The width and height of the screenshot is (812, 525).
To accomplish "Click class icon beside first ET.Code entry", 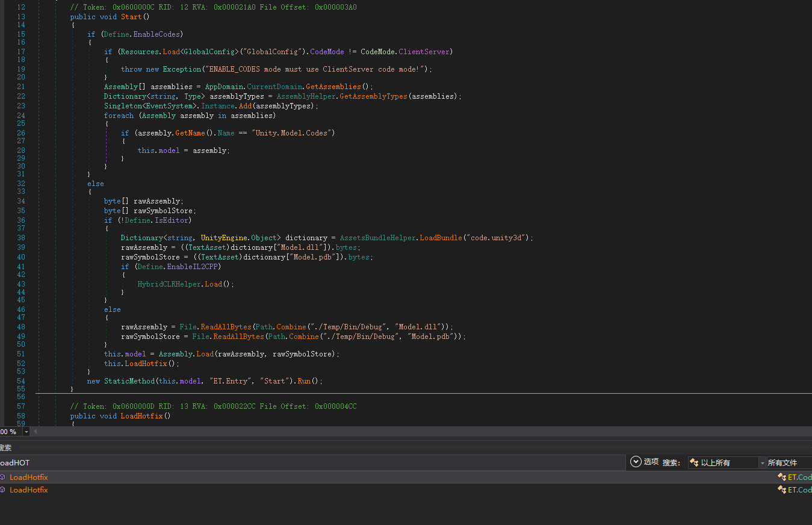I will 781,477.
